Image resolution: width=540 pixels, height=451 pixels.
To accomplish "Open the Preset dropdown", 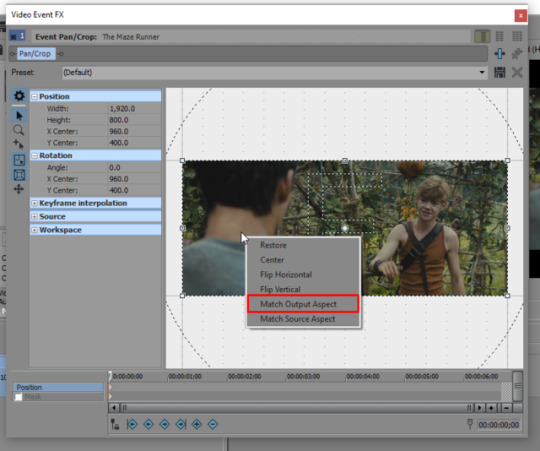I will (482, 72).
